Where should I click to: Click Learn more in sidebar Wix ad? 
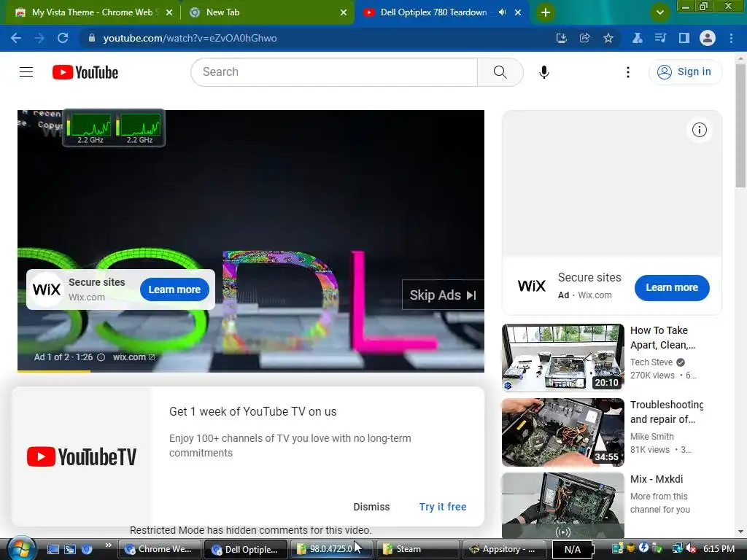point(672,287)
